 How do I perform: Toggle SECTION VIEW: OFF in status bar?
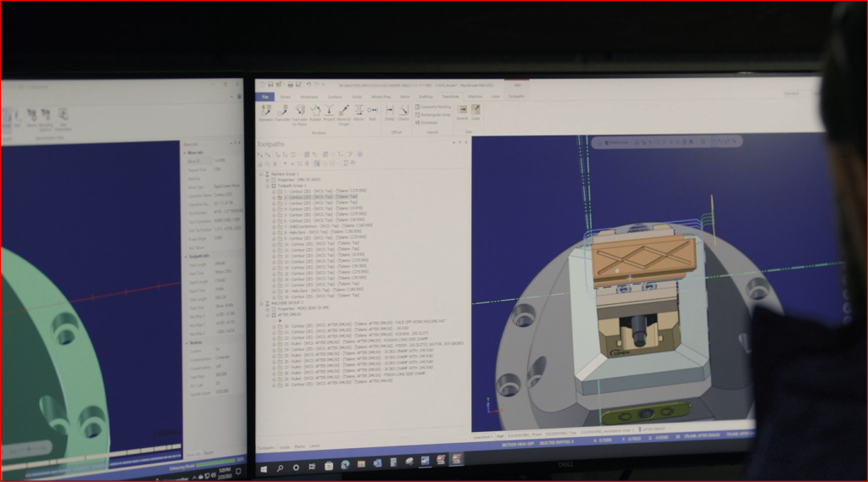point(518,444)
